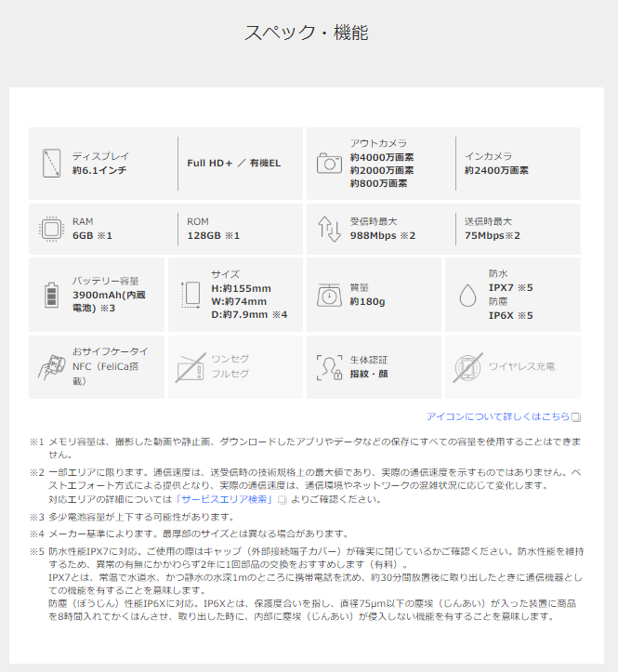Click the camera icon beside アウトカメラ
Image resolution: width=618 pixels, height=672 pixels.
coord(329,164)
